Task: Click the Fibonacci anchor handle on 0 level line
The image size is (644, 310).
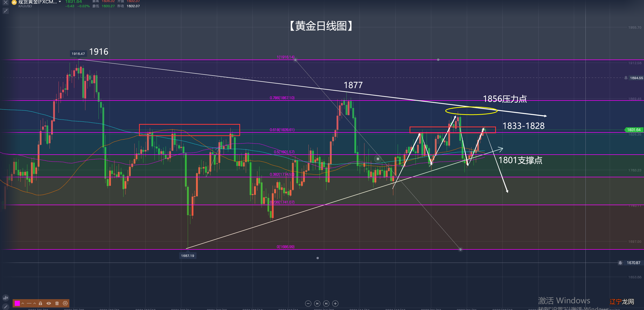Action: pyautogui.click(x=460, y=249)
